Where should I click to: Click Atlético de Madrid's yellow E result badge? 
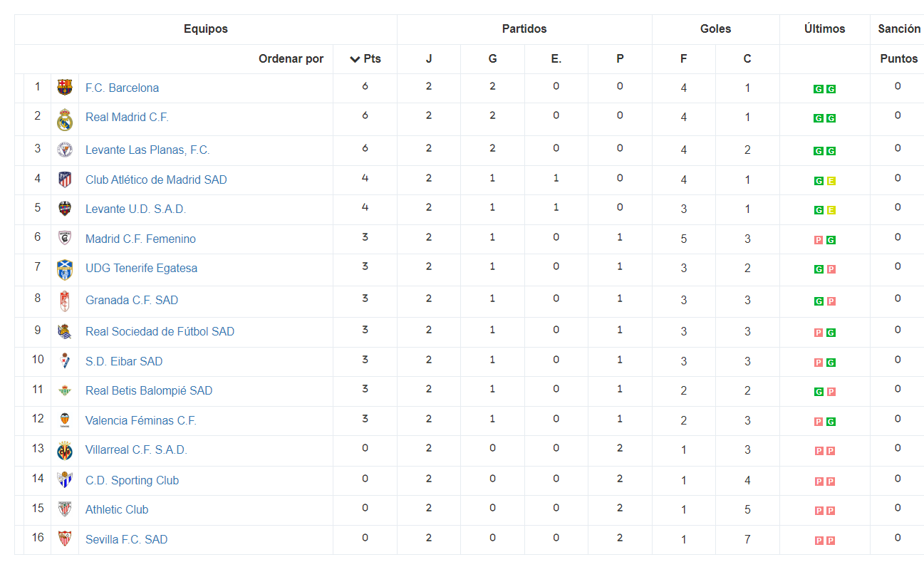(x=831, y=181)
